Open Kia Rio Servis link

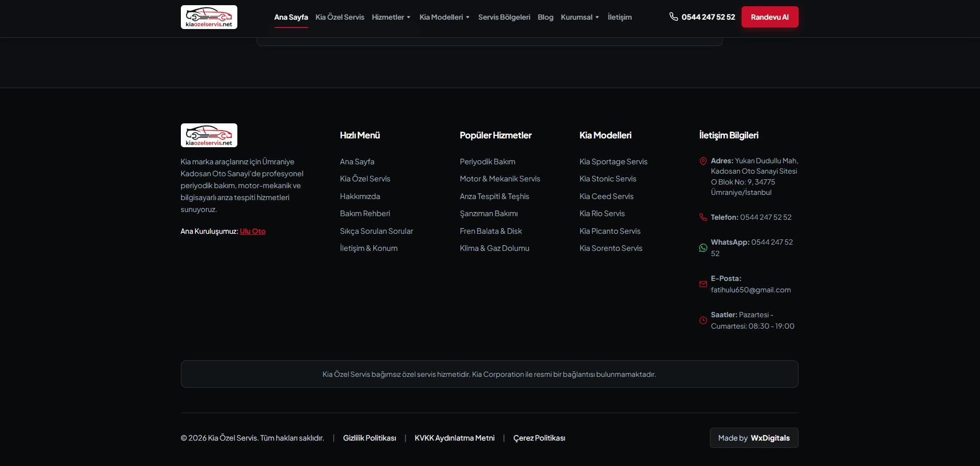click(x=602, y=214)
